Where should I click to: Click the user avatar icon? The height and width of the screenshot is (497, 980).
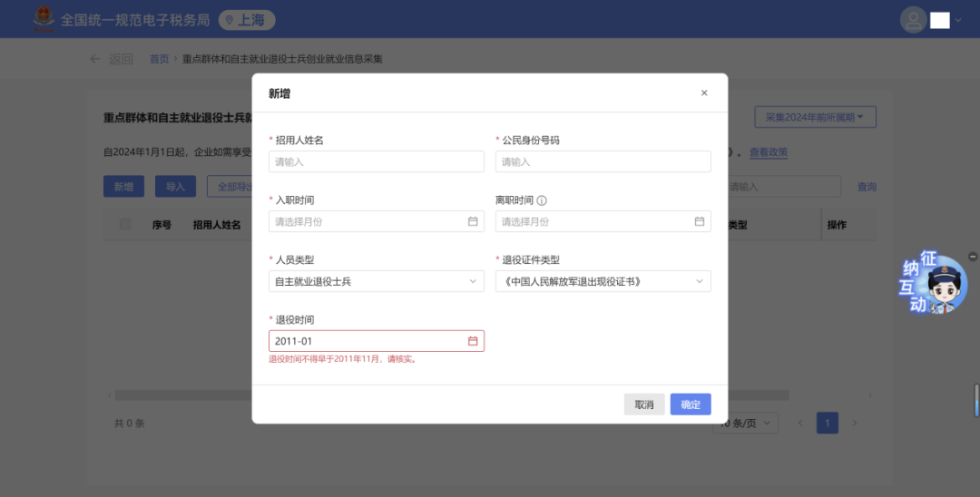pos(913,20)
